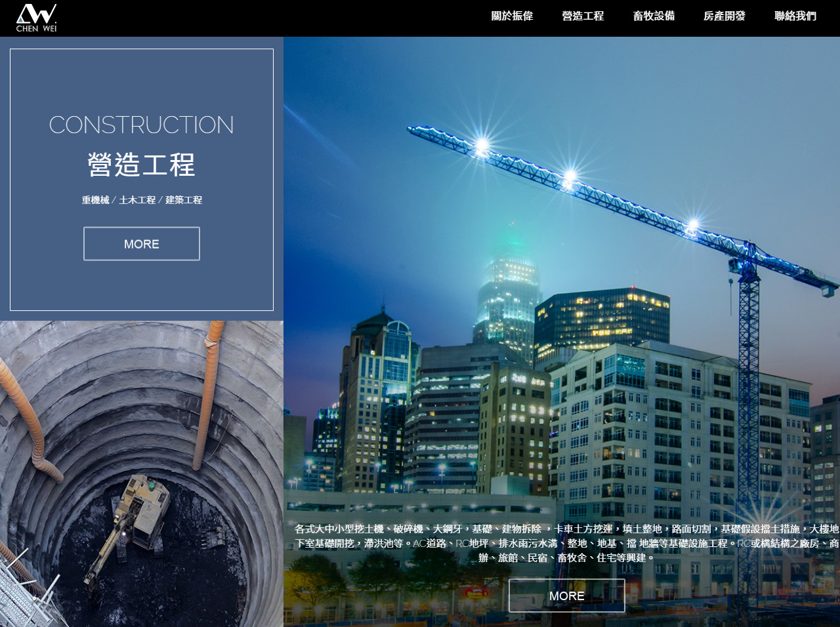Viewport: 840px width, 627px height.
Task: Click the 重機械 / 土木工程 / 建築工程 subtitle
Action: pos(142,200)
